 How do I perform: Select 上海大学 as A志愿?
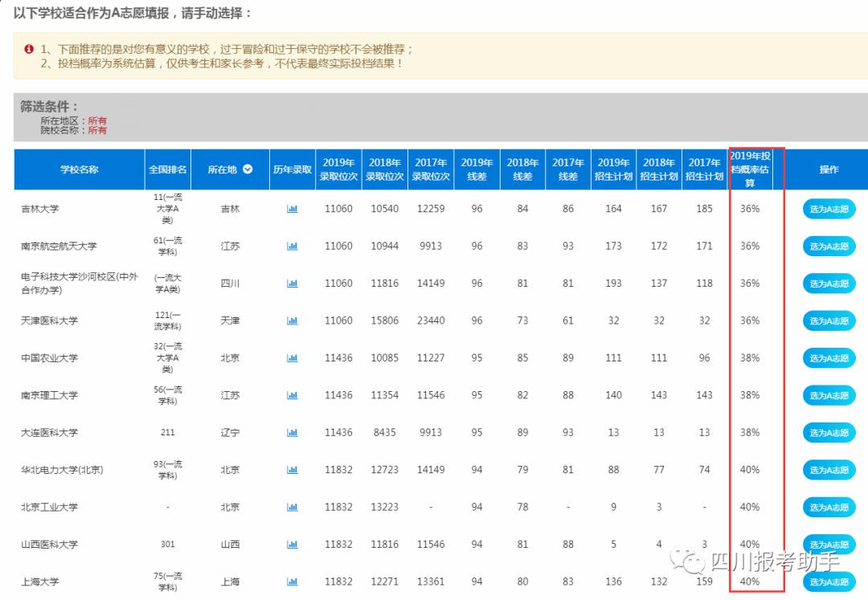(x=829, y=582)
